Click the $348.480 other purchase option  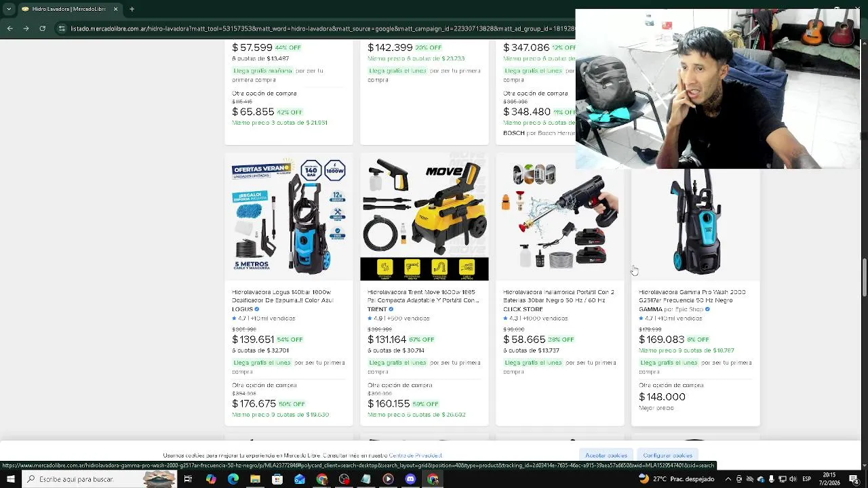click(x=527, y=112)
